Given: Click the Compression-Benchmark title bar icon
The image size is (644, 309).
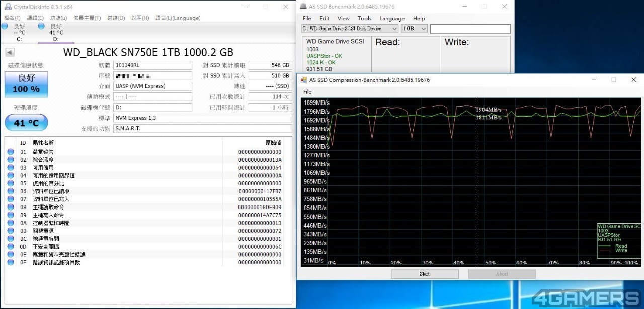Looking at the screenshot, I should pos(304,80).
